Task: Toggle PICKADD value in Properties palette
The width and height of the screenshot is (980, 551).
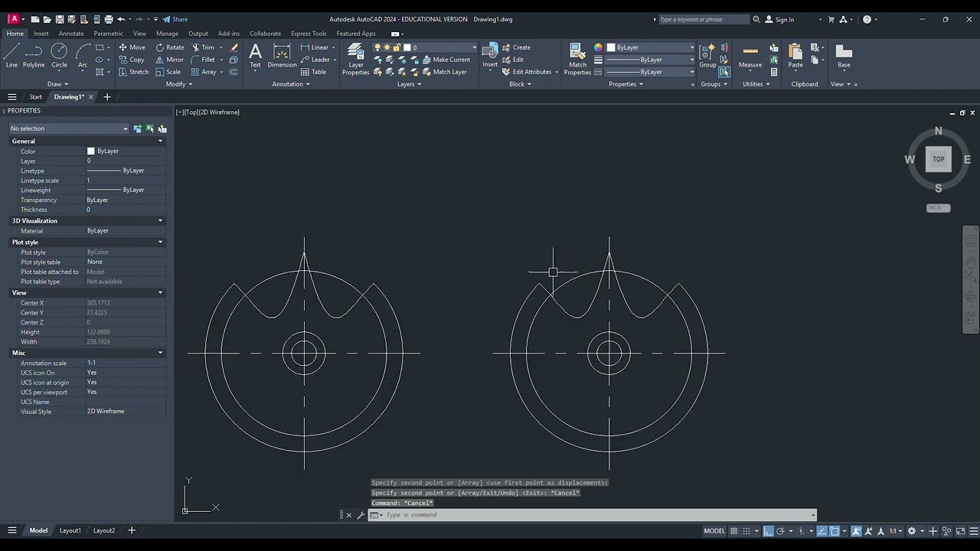Action: tap(138, 129)
